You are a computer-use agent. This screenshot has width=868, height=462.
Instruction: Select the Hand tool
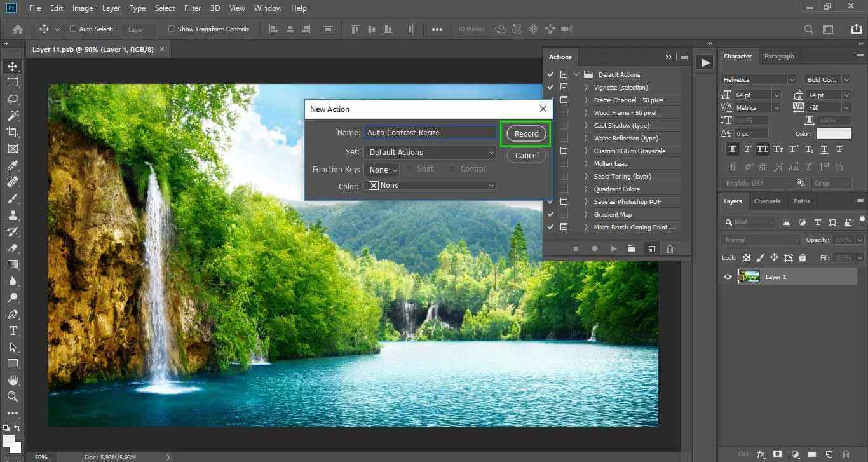tap(13, 380)
